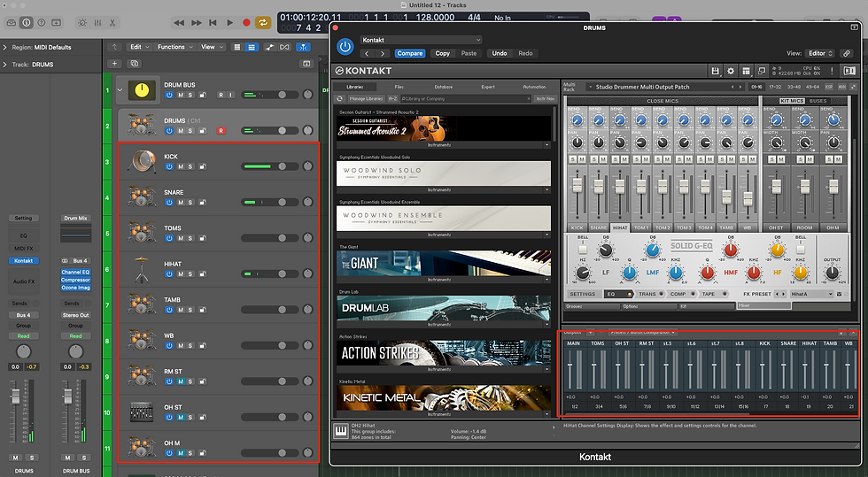868x477 pixels.
Task: Switch to Kontakt Expert tab
Action: tap(488, 87)
